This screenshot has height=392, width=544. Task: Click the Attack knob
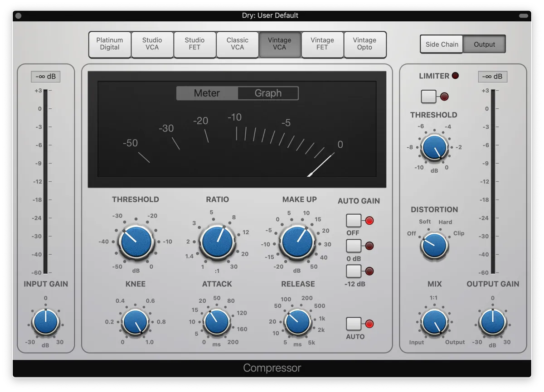click(x=217, y=322)
